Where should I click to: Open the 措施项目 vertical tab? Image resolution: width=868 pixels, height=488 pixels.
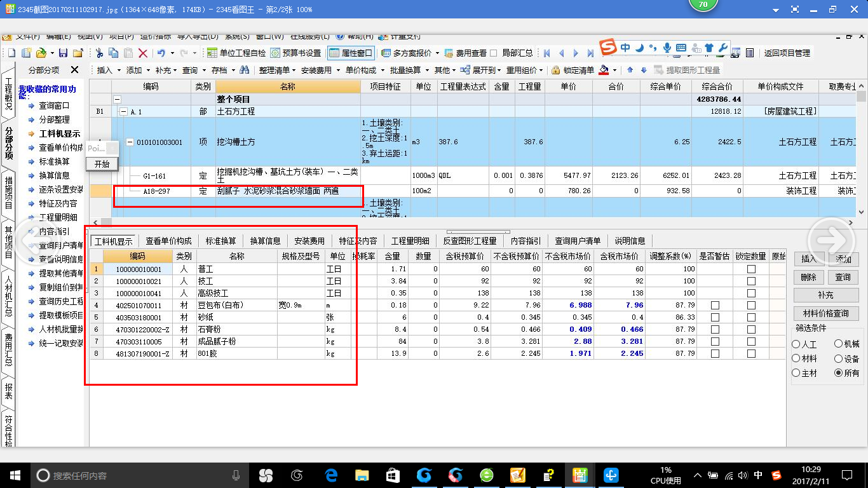8,192
